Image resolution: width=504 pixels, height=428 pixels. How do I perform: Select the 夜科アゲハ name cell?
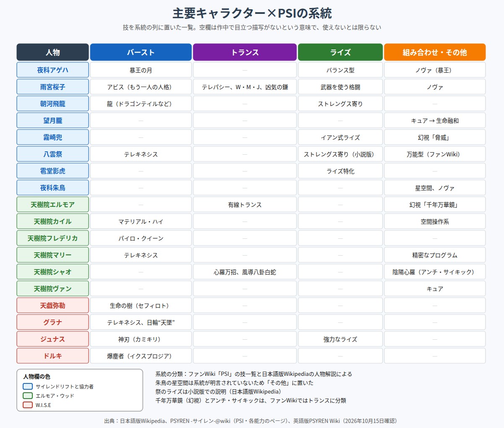pos(53,70)
